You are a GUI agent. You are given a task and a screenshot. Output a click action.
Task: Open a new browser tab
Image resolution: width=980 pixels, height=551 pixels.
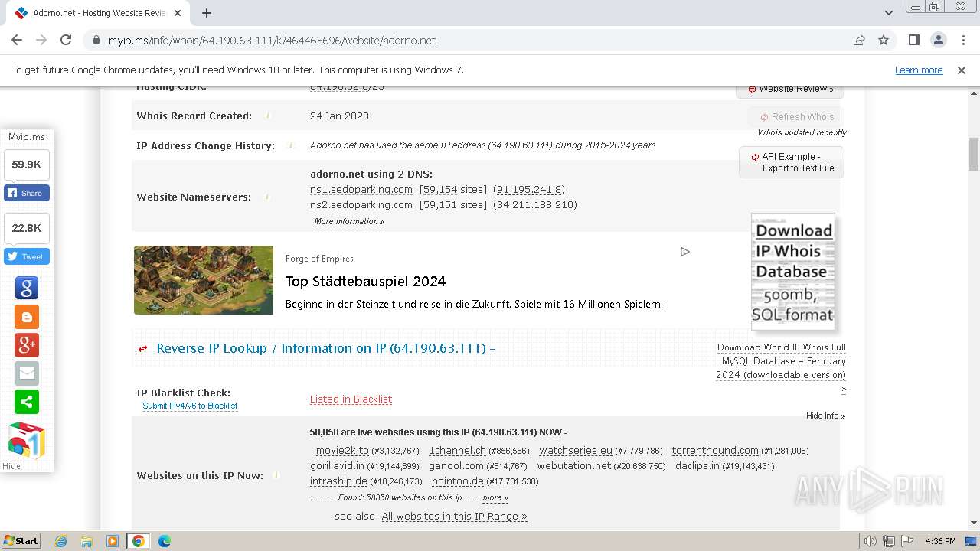(207, 13)
